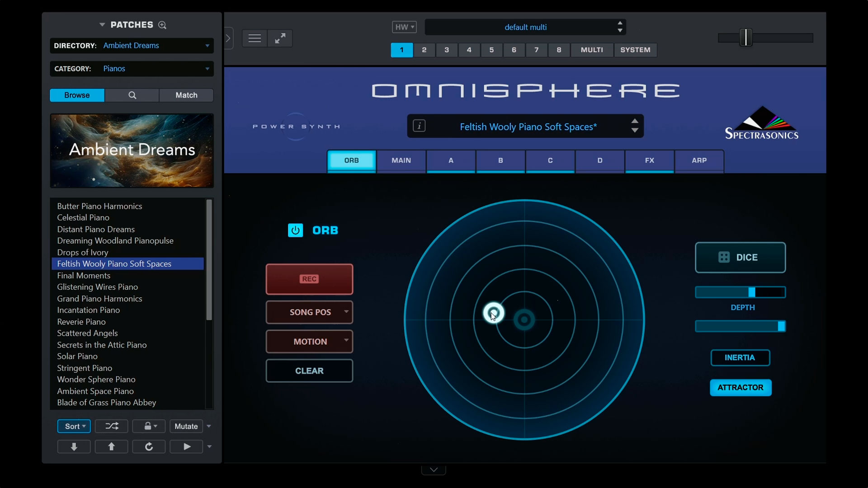The width and height of the screenshot is (868, 488).
Task: Click the DICE randomize button
Action: (x=740, y=257)
